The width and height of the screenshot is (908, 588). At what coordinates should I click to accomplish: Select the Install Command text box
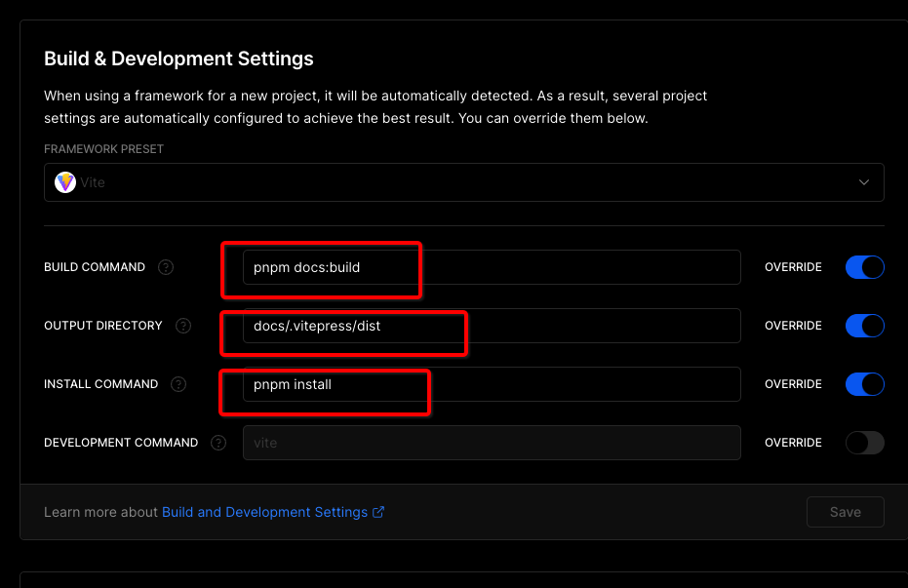492,384
